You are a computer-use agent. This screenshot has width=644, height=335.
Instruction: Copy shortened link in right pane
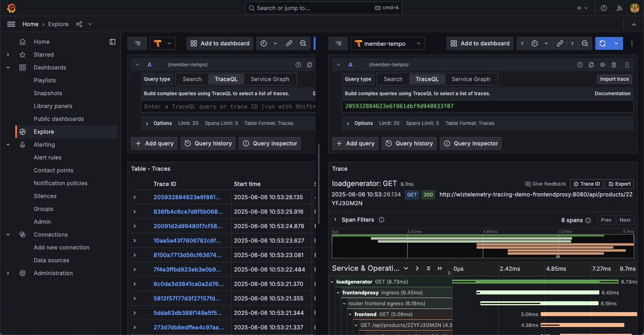coord(560,43)
